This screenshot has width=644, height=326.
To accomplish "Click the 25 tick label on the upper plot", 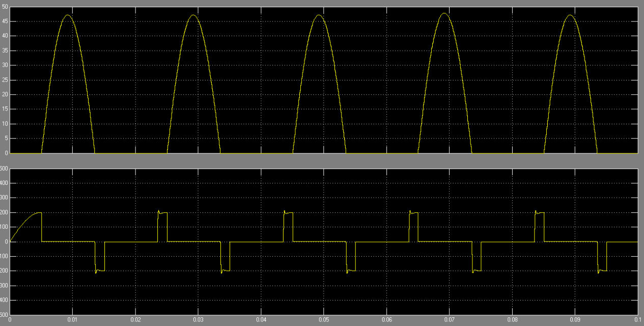I will coord(5,80).
